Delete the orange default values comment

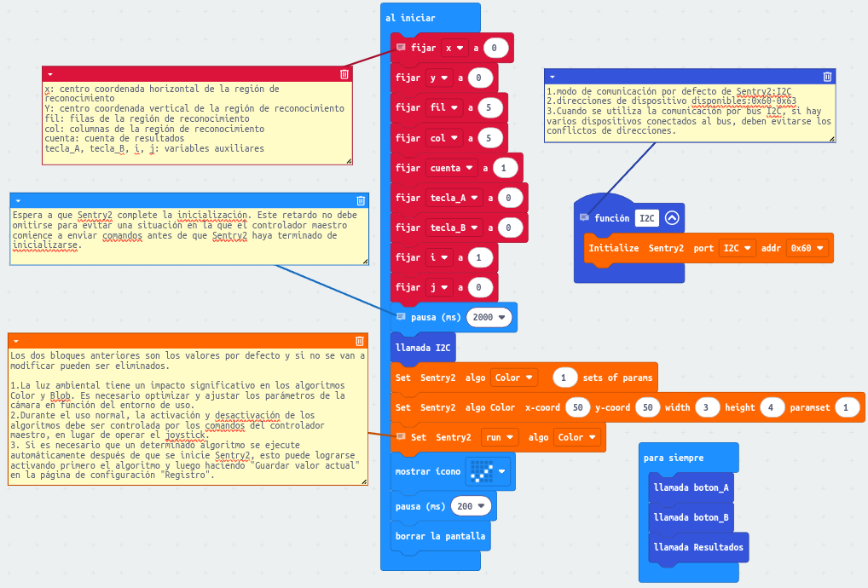pos(359,341)
